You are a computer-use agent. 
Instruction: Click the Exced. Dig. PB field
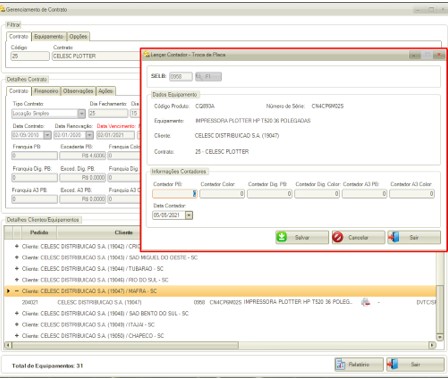83,178
